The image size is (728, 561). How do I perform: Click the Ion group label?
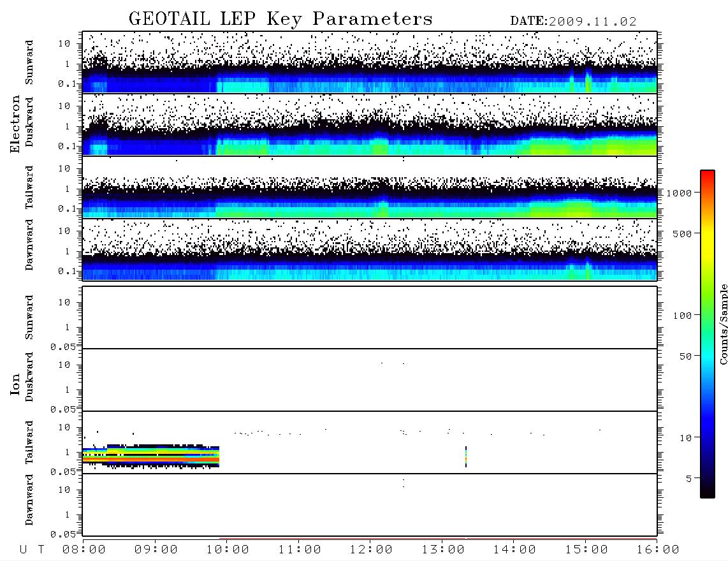pyautogui.click(x=15, y=384)
